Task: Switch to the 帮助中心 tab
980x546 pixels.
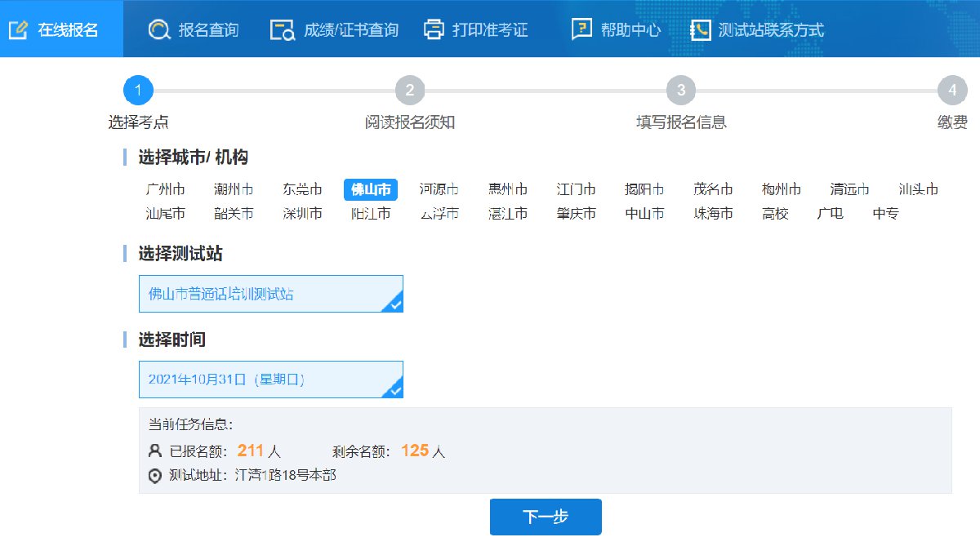Action: [630, 30]
